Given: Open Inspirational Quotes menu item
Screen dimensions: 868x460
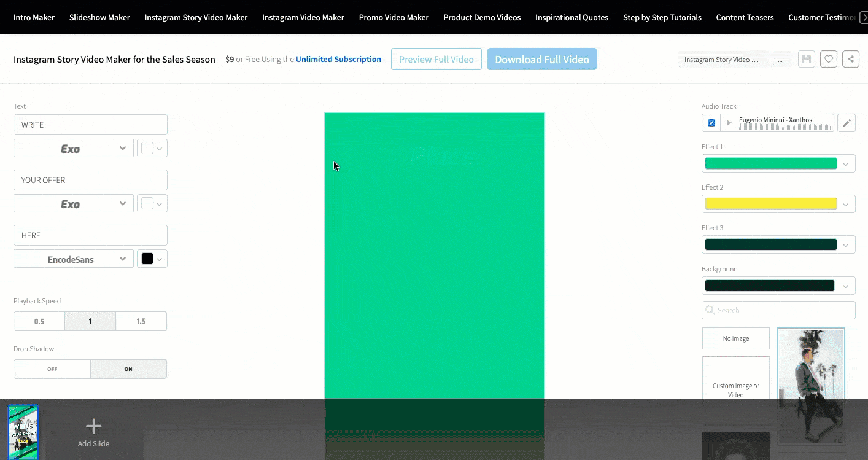Looking at the screenshot, I should (572, 17).
